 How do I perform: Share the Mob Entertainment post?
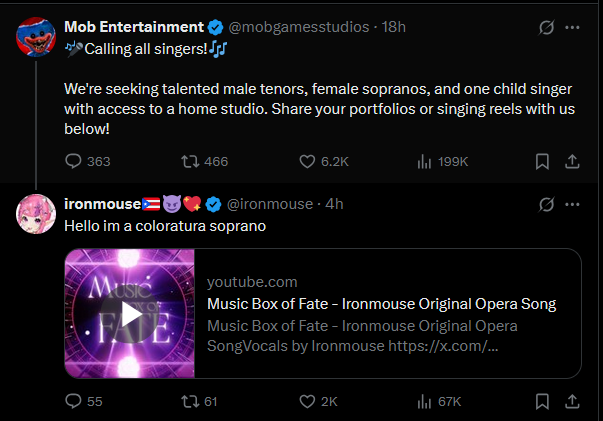[573, 161]
